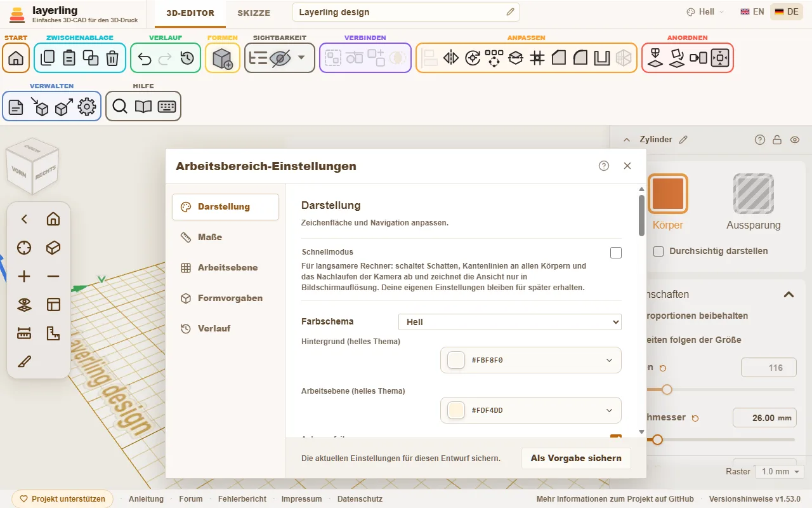Open the Farbschema dropdown
The width and height of the screenshot is (812, 508).
(x=510, y=322)
